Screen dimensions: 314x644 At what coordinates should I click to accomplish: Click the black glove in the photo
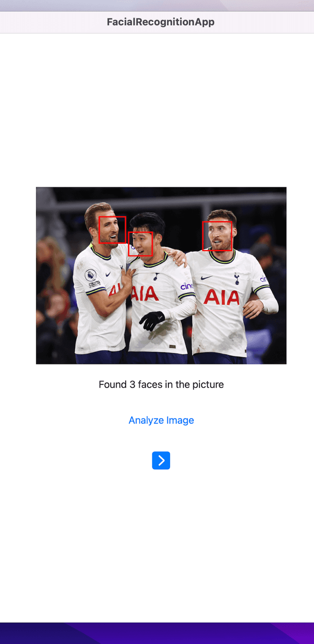coord(152,320)
